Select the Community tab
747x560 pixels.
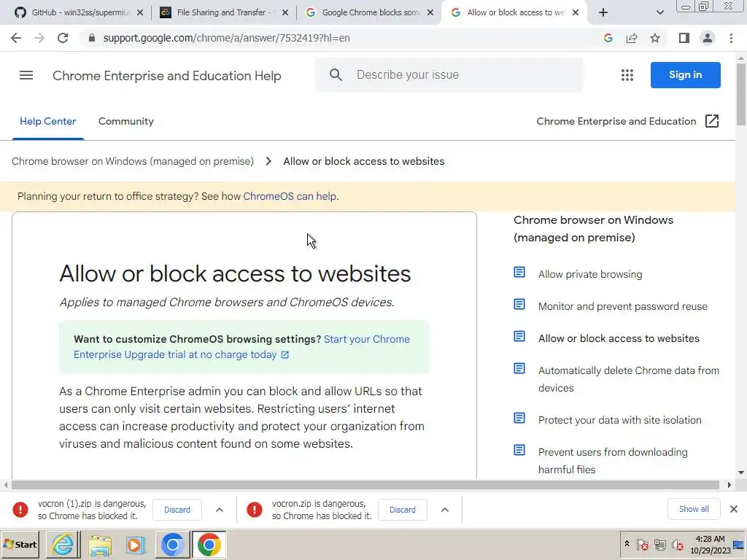point(125,121)
